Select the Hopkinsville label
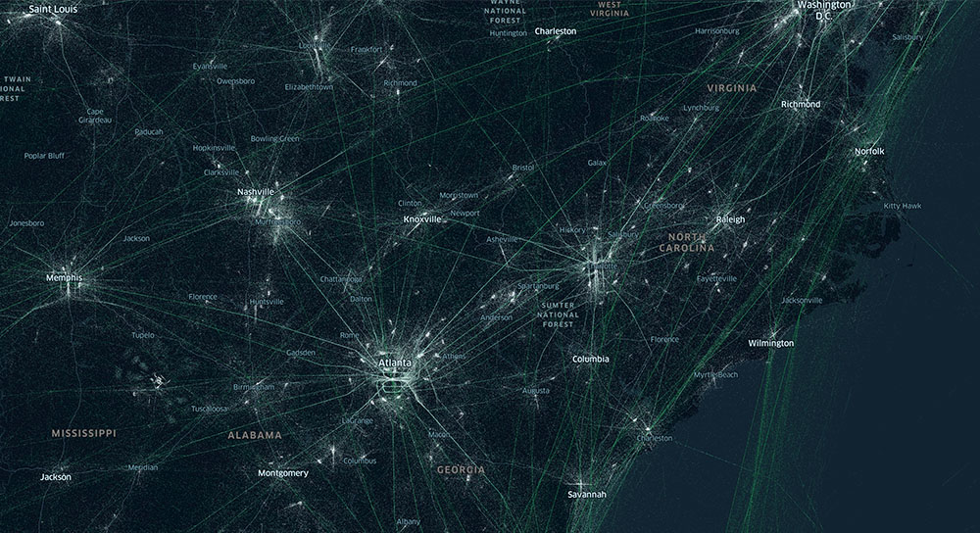Screen dimensions: 980x533 click(214, 148)
